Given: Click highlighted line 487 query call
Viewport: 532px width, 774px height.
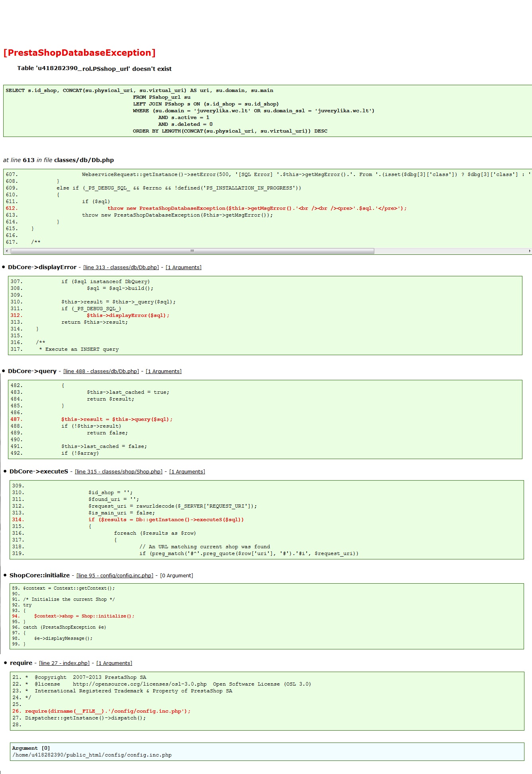Looking at the screenshot, I should [117, 419].
